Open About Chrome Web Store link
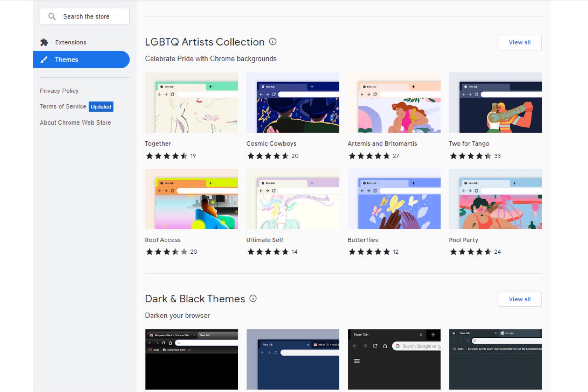The height and width of the screenshot is (392, 588). point(75,122)
